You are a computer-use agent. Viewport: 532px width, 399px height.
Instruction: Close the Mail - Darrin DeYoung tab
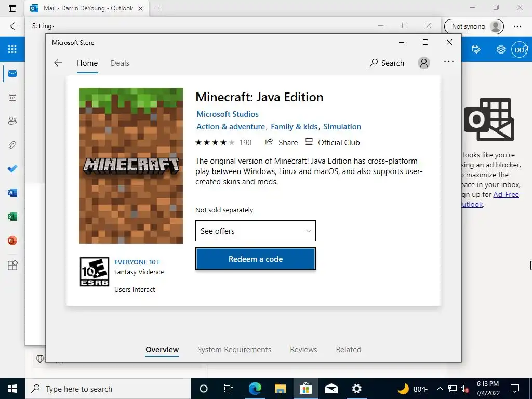[140, 8]
